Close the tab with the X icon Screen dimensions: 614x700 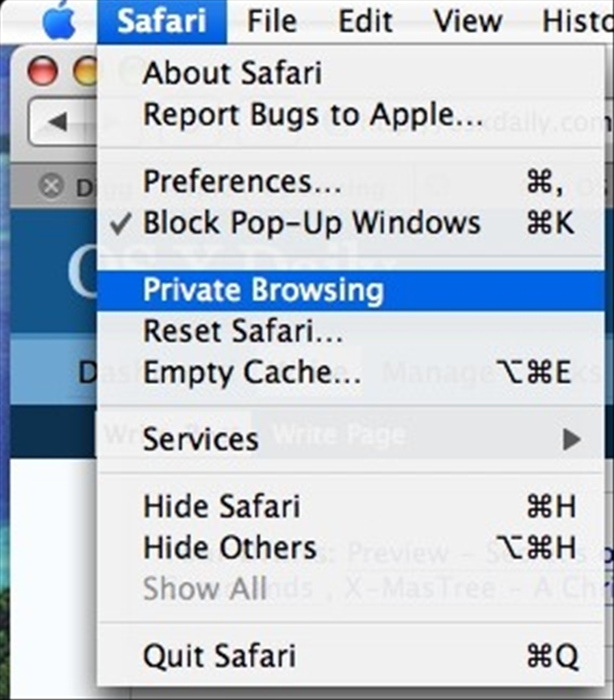tap(51, 186)
